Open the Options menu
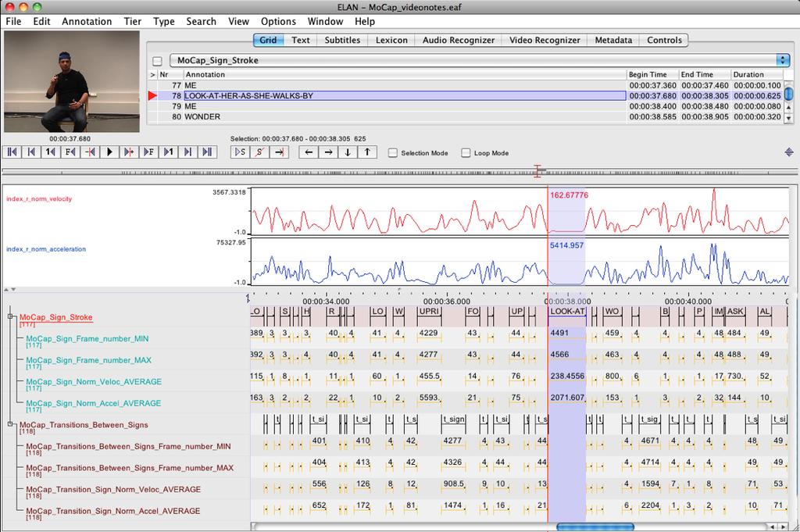Image resolution: width=800 pixels, height=532 pixels. [x=278, y=21]
